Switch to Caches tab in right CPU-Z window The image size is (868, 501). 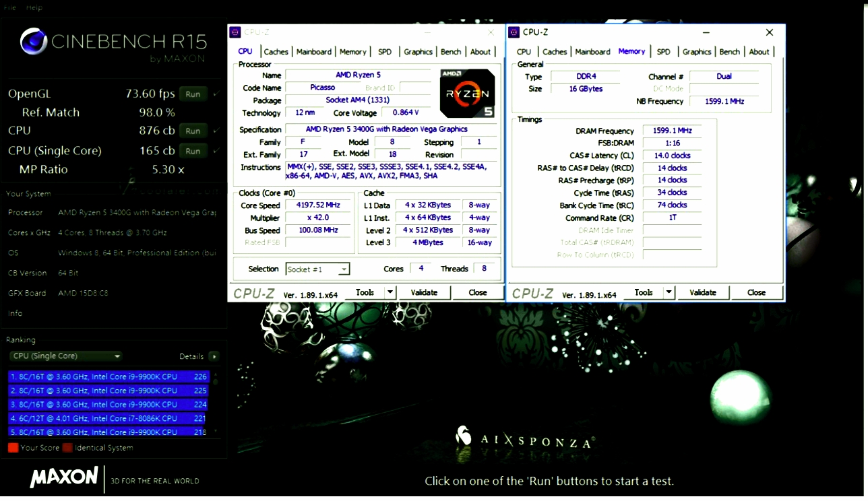pos(555,52)
